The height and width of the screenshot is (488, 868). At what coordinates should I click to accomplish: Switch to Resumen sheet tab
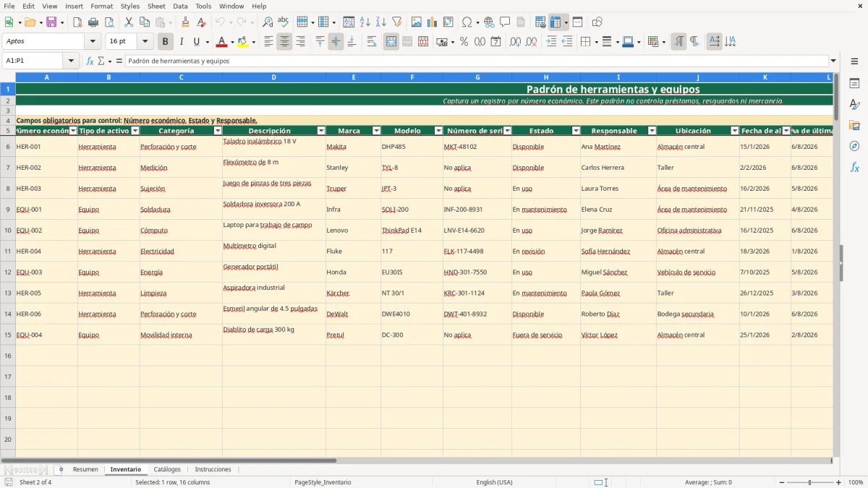point(85,469)
